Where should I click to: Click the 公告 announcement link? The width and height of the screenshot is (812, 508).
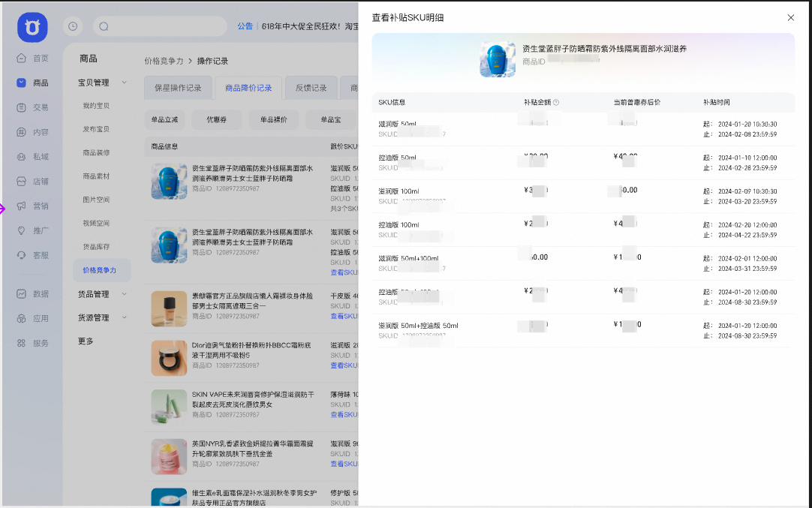(245, 26)
